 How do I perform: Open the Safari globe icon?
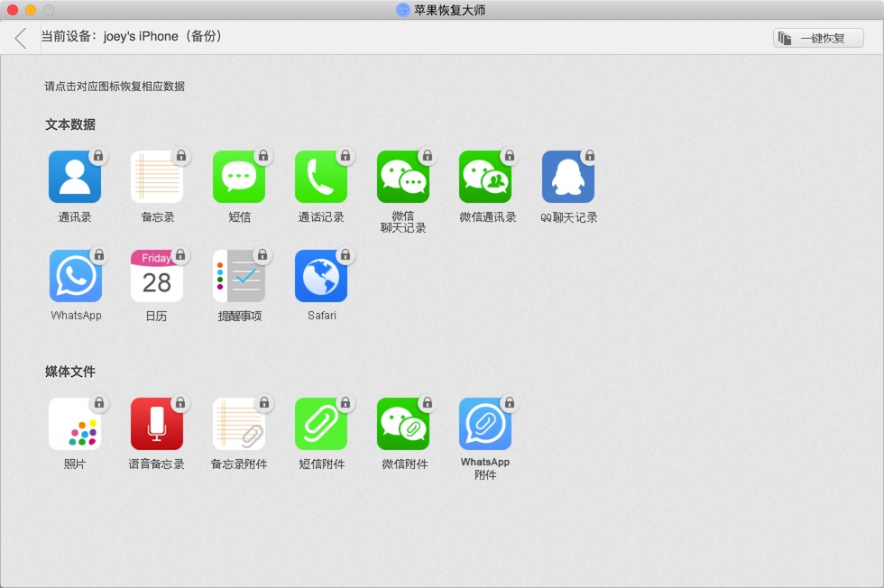[x=321, y=276]
